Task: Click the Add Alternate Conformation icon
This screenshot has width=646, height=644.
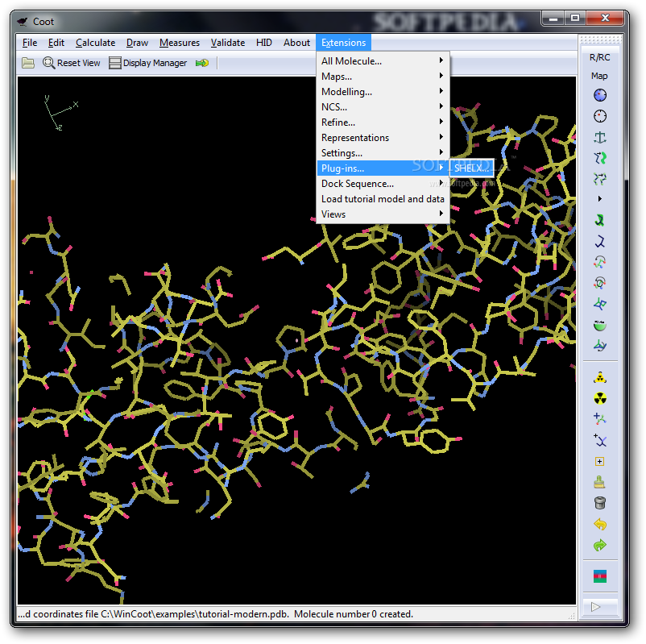Action: [x=600, y=440]
